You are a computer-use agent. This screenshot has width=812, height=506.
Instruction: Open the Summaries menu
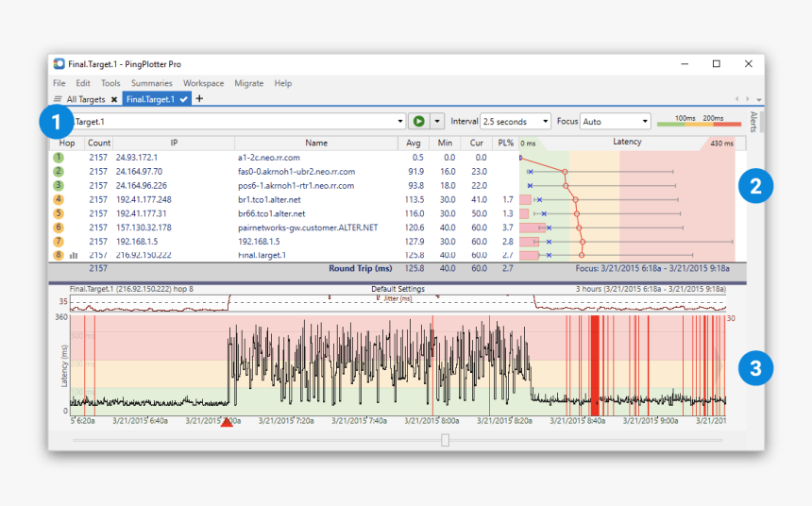[x=151, y=83]
